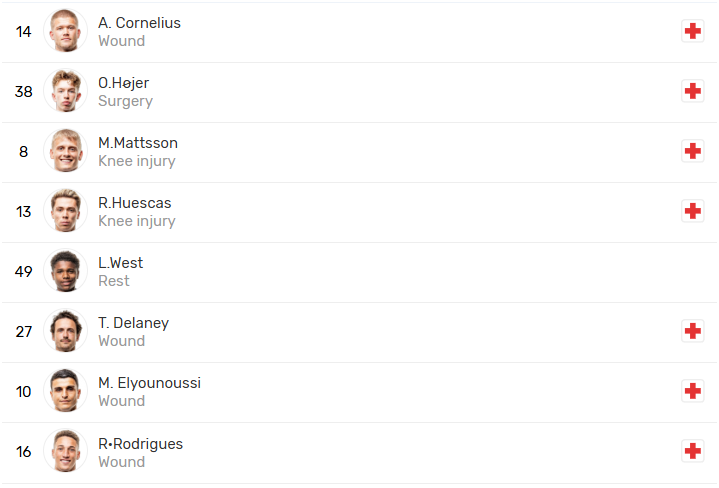Click the red cross icon beside A. Cornelius
Image resolution: width=719 pixels, height=488 pixels.
(x=692, y=31)
